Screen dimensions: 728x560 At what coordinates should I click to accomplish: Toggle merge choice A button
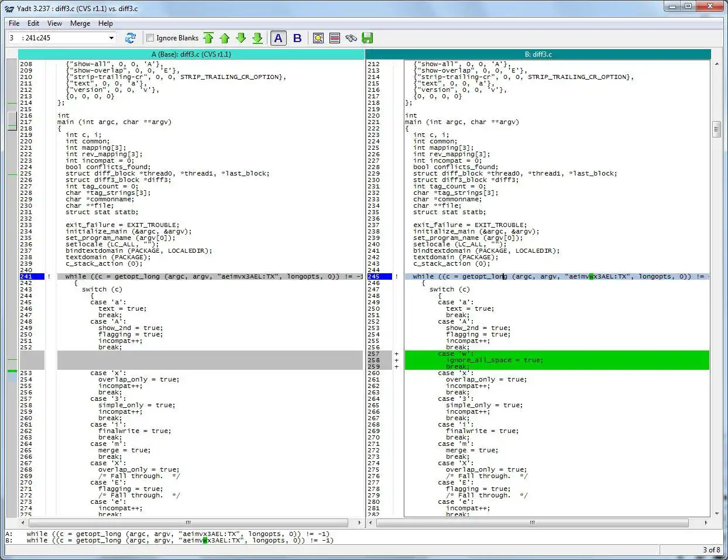pos(279,38)
